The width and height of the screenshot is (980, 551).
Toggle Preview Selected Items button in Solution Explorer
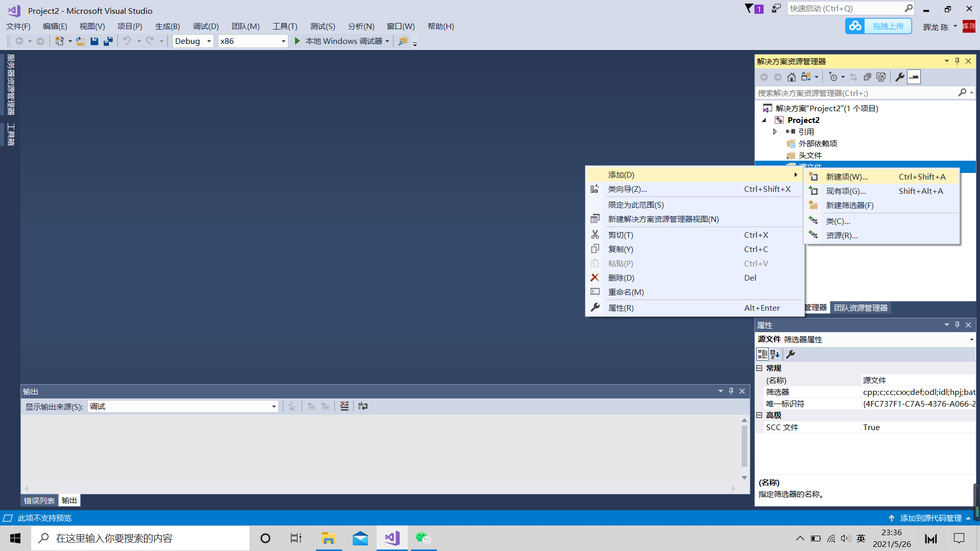click(x=914, y=77)
